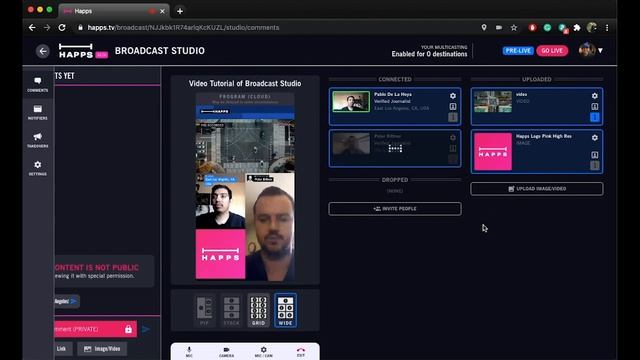Select the WIDE layout option
Viewport: 640px width, 360px height.
[x=285, y=310]
